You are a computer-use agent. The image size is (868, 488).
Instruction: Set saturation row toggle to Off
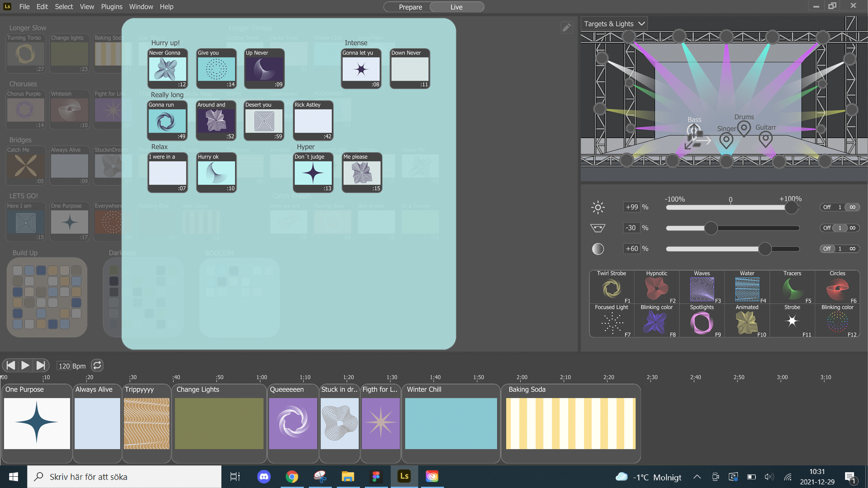[827, 249]
